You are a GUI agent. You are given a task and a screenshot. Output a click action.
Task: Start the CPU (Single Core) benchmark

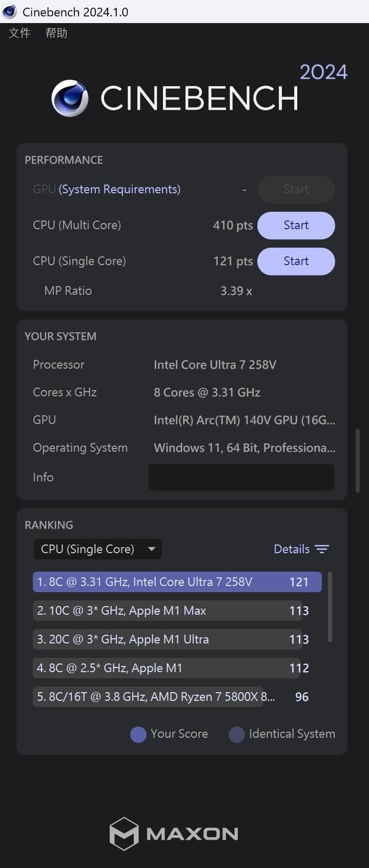coord(296,261)
